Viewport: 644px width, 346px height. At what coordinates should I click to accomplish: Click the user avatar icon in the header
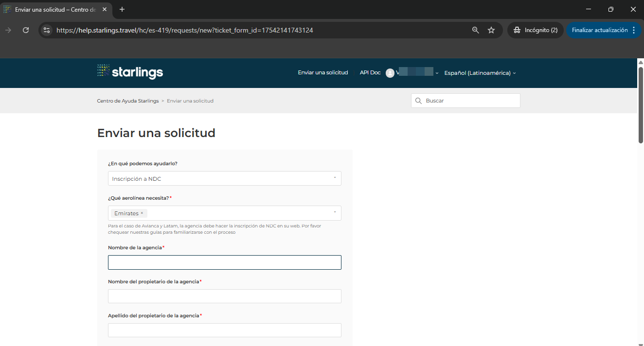pos(390,73)
